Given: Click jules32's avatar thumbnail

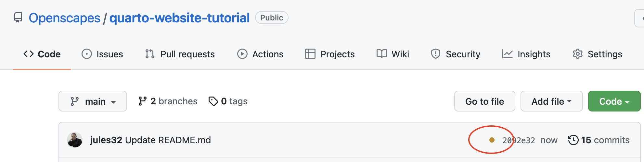Looking at the screenshot, I should (x=75, y=140).
